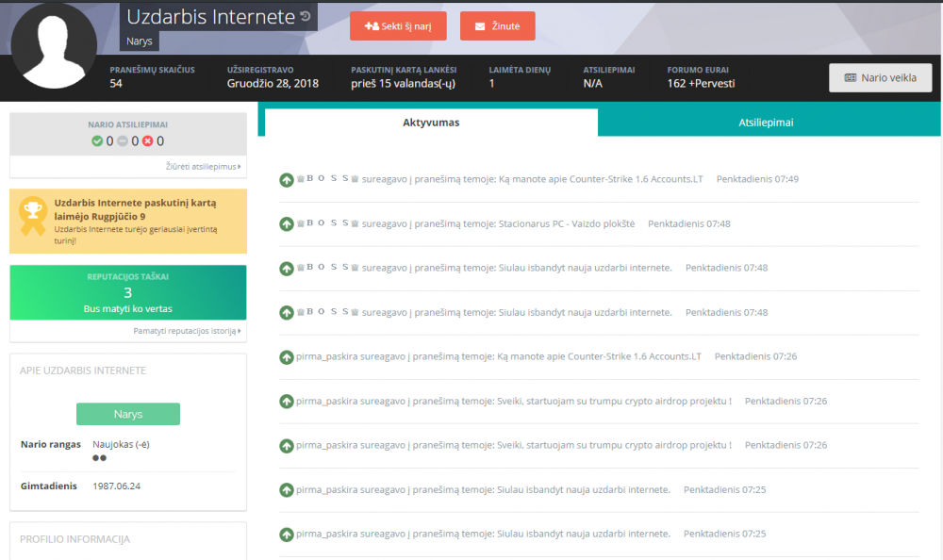Expand 'Pamatyti reputacijos istoriją' link
This screenshot has height=560, width=943.
[x=187, y=332]
